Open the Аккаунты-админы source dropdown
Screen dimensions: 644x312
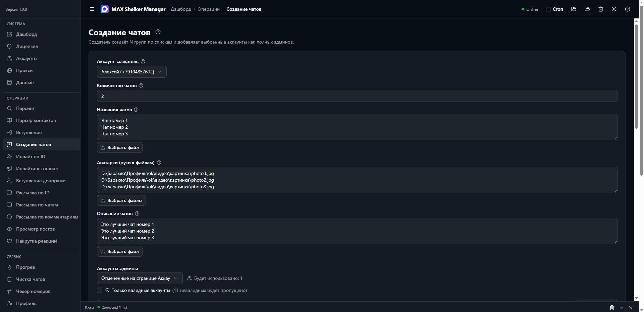[140, 278]
